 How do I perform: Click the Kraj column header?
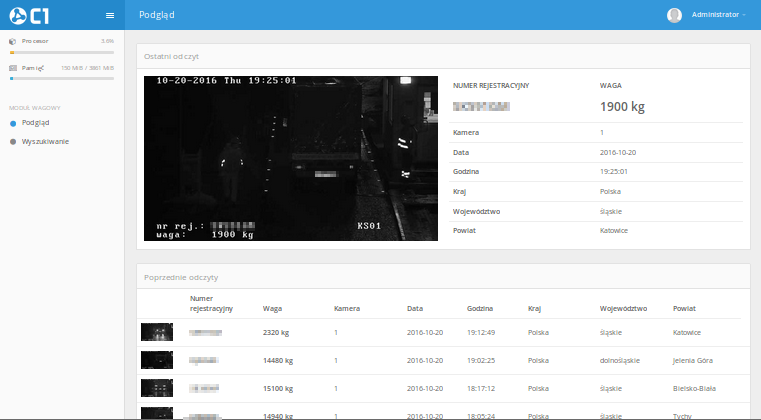(534, 308)
